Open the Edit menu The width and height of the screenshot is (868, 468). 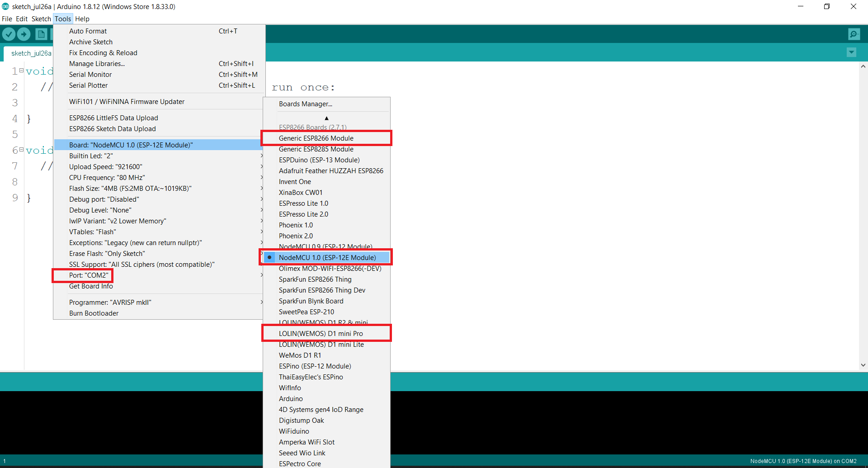click(x=22, y=19)
